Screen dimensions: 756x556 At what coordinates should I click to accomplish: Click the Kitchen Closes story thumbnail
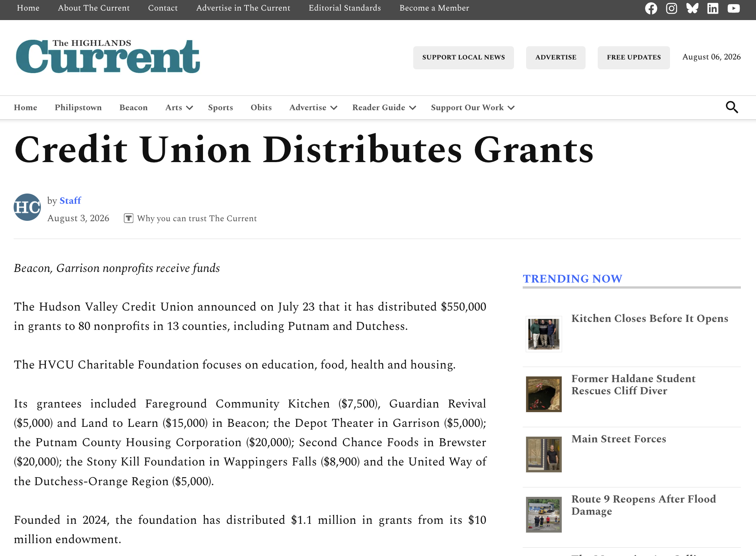click(544, 334)
